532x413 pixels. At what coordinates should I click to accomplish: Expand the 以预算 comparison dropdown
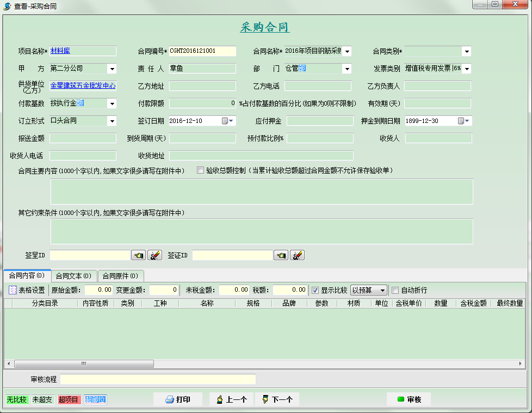tap(382, 290)
